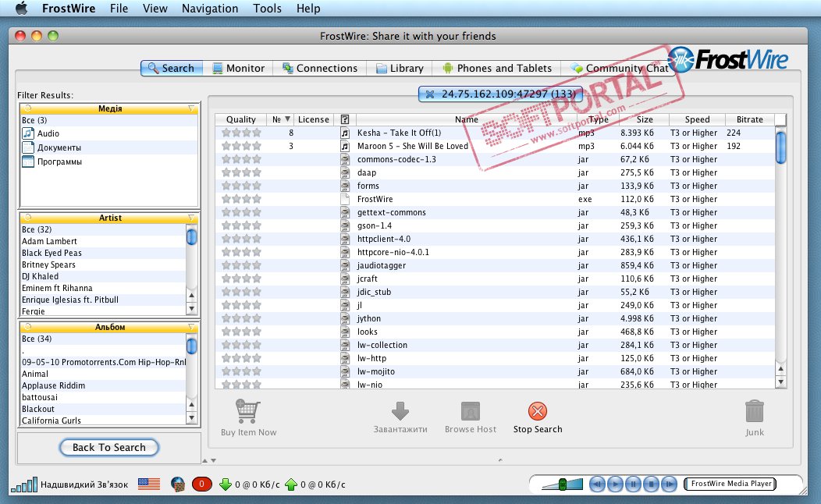Click the Artist list scroll down arrow

coord(192,308)
